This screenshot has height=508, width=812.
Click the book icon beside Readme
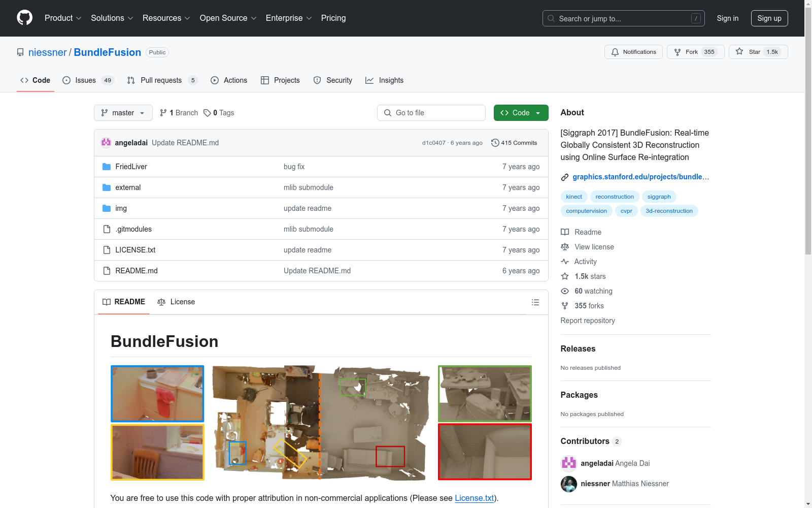[565, 232]
